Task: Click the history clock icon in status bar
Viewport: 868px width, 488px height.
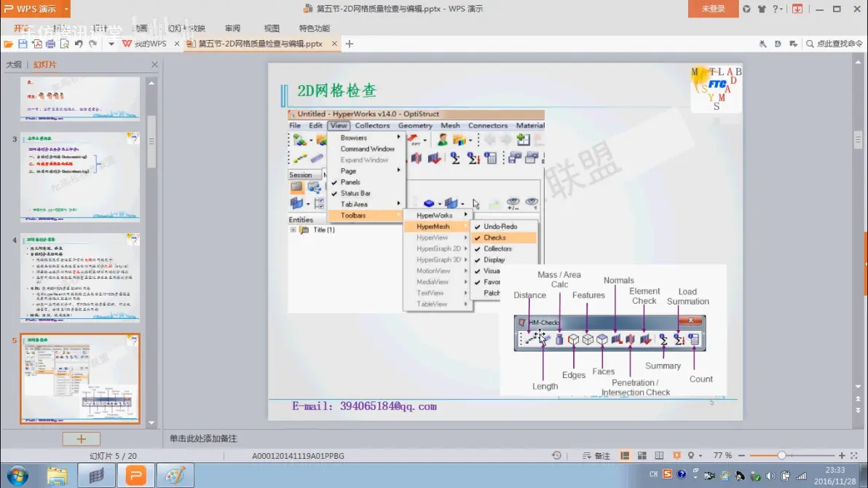Action: 556,455
